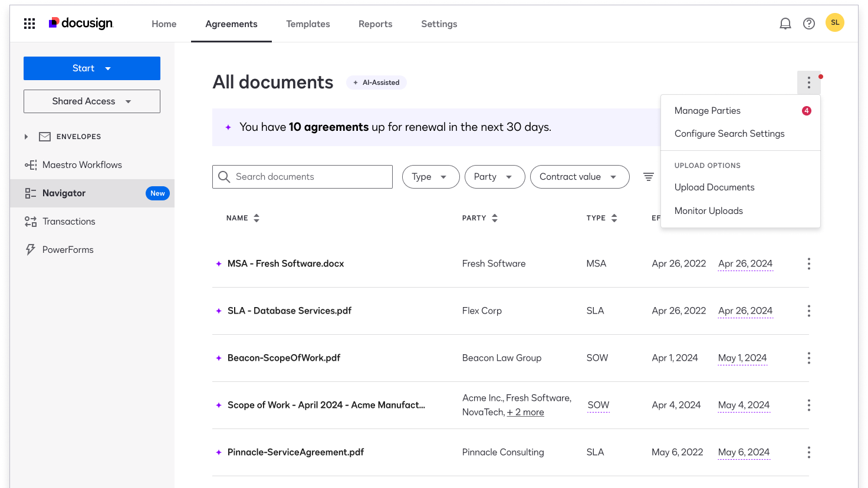Image resolution: width=868 pixels, height=488 pixels.
Task: Click the '+ 2 more' parties link
Action: click(x=525, y=413)
